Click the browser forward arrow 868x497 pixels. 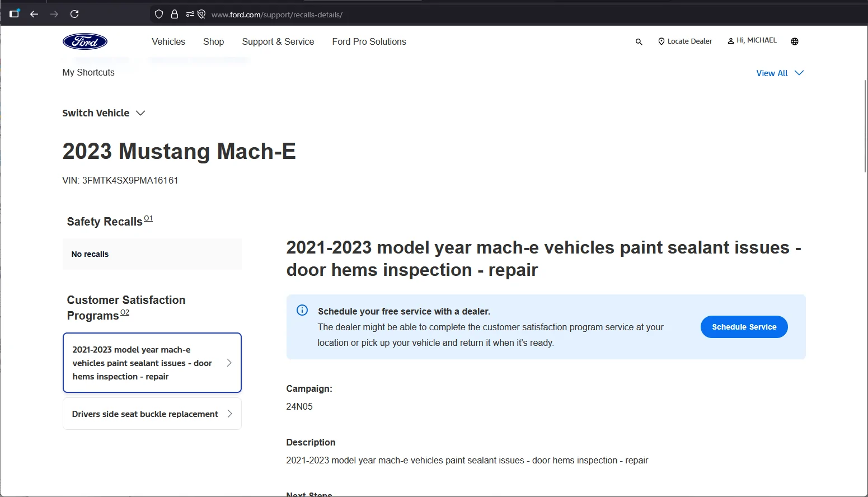click(54, 14)
